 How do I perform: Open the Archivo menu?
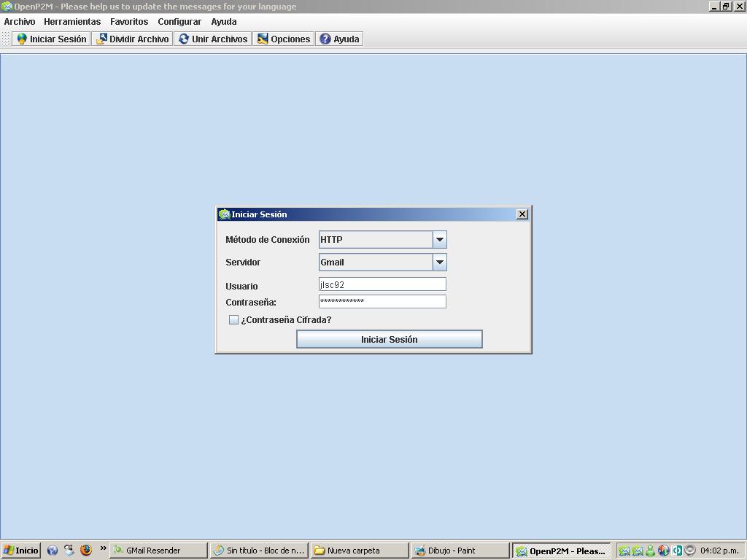click(x=20, y=22)
